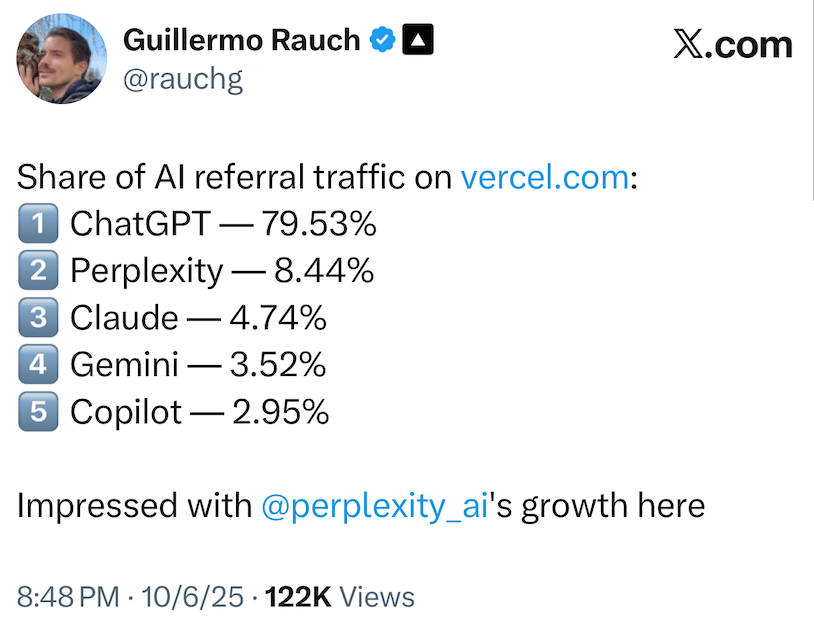Click the Guillermo Rauch display name
Screen dimensions: 814x636
(240, 40)
